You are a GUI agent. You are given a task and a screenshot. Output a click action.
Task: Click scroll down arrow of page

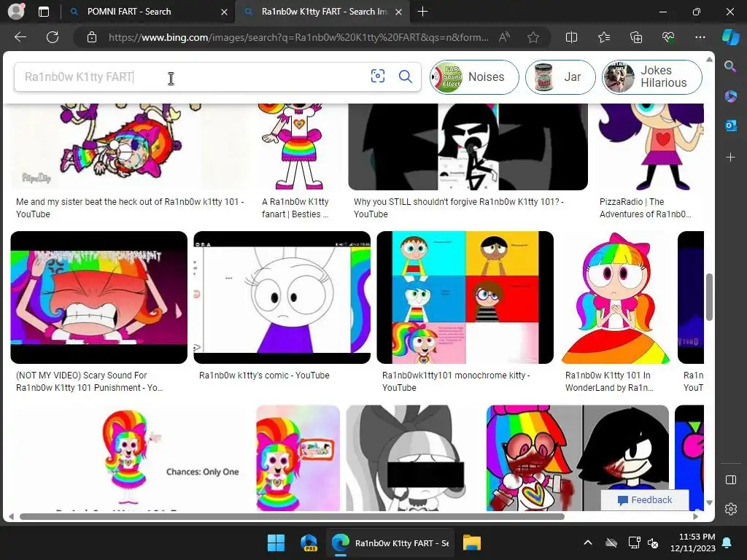(x=709, y=502)
